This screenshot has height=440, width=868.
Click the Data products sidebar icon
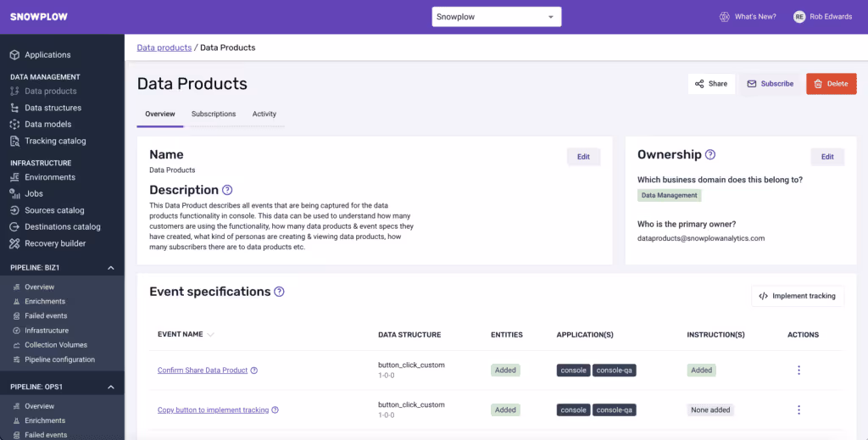click(x=15, y=91)
